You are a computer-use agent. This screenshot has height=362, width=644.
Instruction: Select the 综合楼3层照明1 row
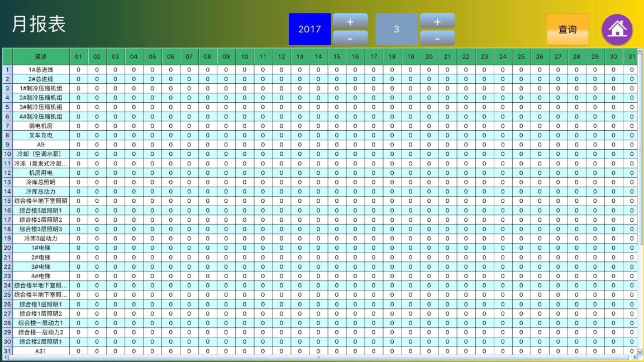320,211
